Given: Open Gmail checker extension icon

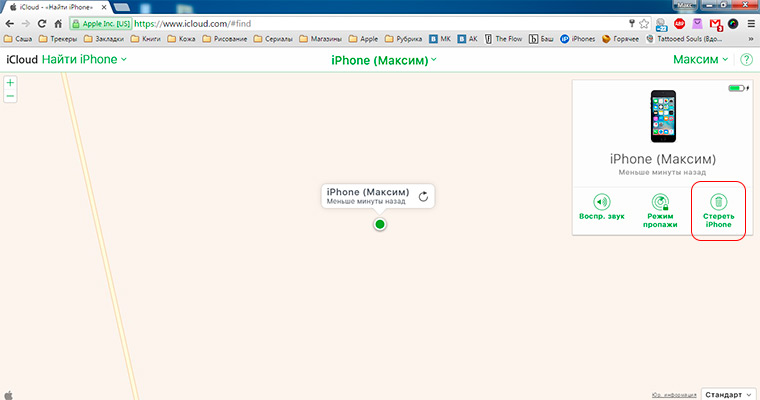Looking at the screenshot, I should tap(715, 24).
